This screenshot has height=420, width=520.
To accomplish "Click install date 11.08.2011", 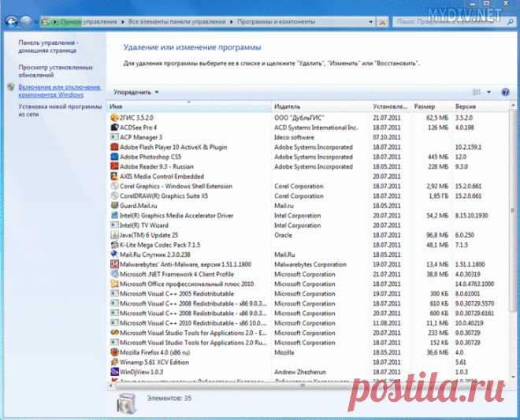I will (x=387, y=323).
